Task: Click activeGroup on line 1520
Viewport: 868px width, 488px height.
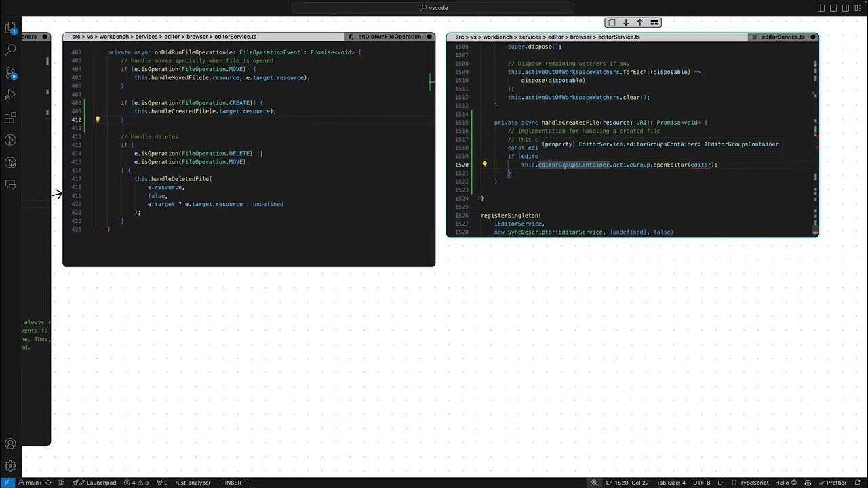Action: [x=631, y=165]
